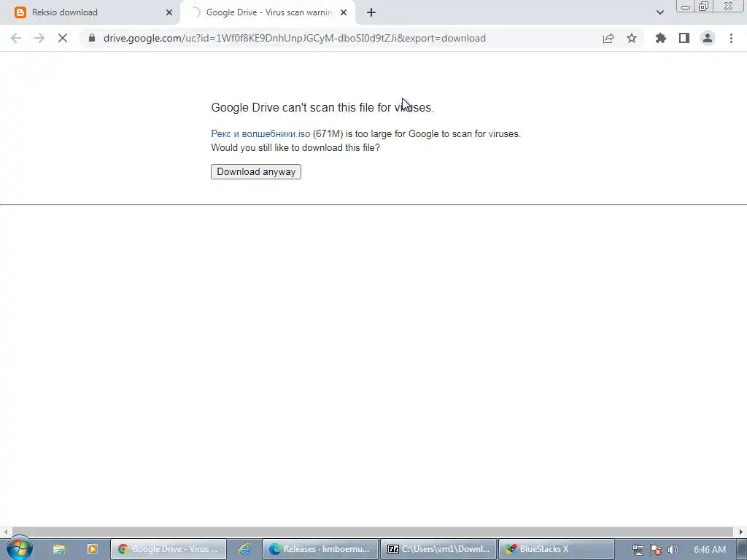Switch to Google Drive Chrome taskbar button
747x560 pixels.
coord(169,549)
